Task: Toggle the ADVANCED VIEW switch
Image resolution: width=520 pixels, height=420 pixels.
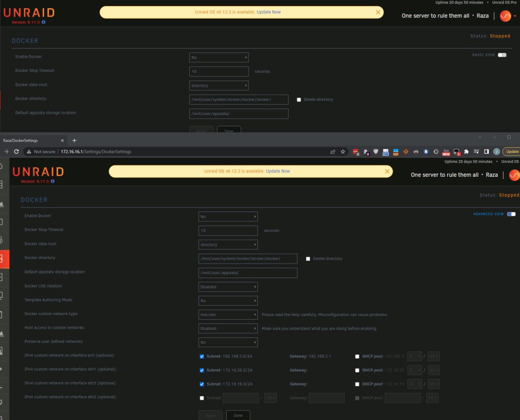Action: pyautogui.click(x=511, y=214)
